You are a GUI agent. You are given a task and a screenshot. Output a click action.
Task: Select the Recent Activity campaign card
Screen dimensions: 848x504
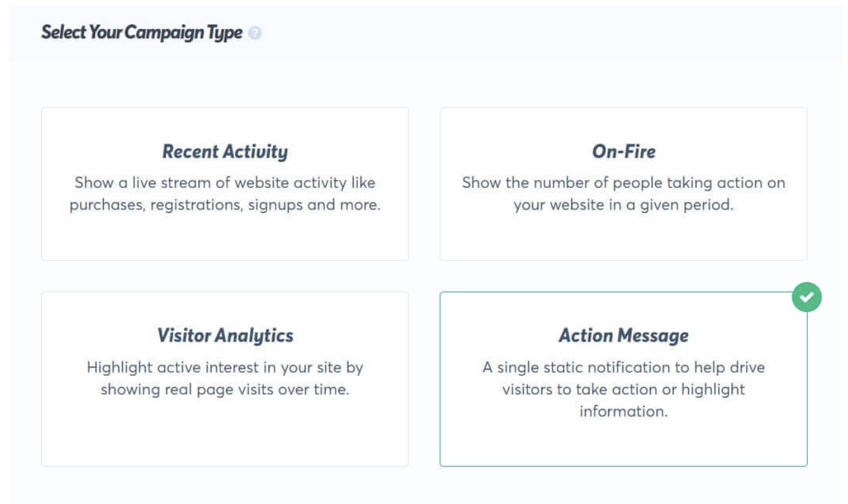point(225,184)
